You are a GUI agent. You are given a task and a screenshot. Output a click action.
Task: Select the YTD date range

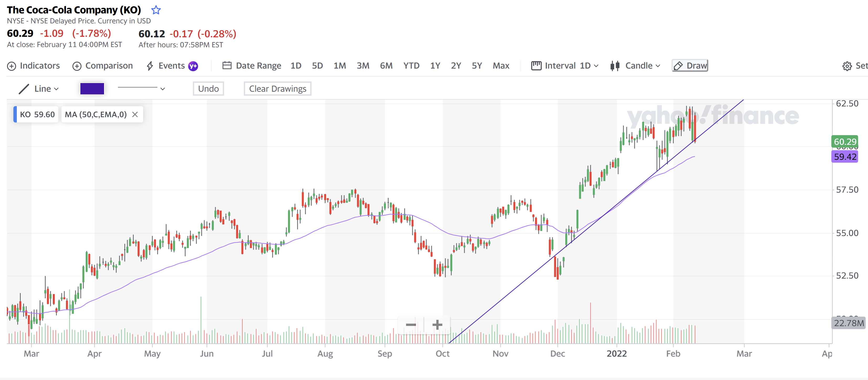[411, 66]
